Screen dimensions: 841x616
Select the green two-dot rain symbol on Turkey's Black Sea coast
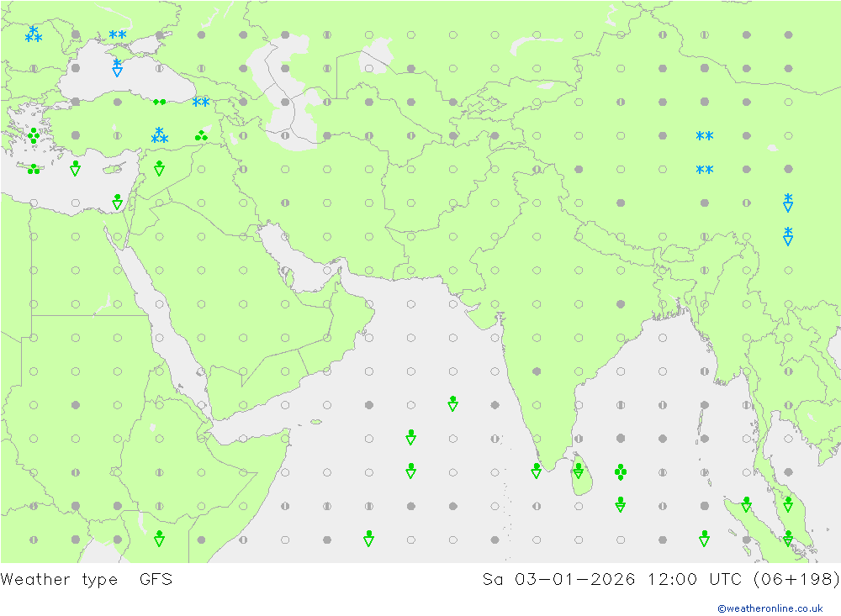click(159, 102)
